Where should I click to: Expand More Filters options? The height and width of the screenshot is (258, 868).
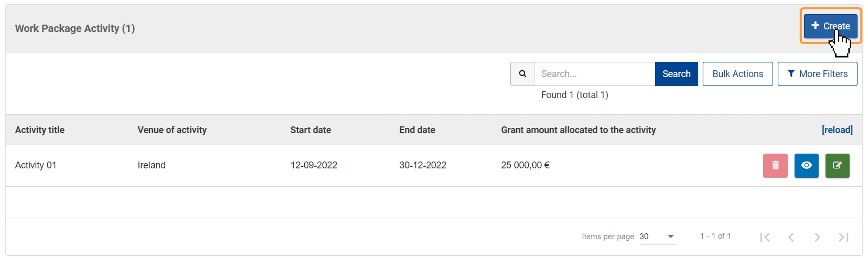[817, 74]
